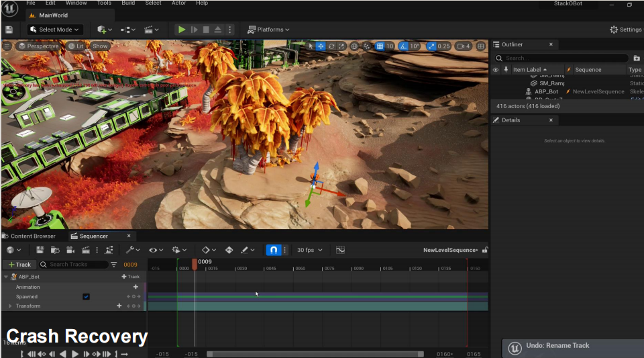Screen dimensions: 644x358
Task: Toggle grid snapping in the viewport
Action: point(380,46)
